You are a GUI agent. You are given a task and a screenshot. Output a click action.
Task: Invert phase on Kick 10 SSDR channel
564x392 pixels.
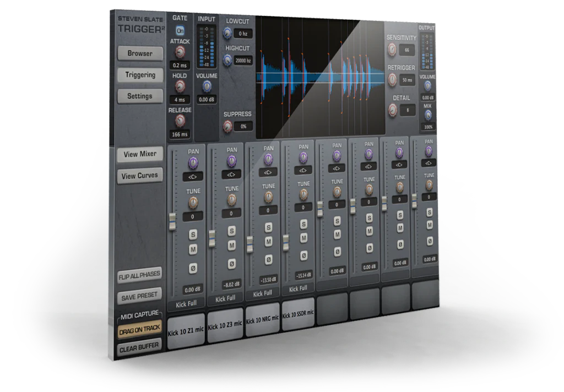point(303,255)
